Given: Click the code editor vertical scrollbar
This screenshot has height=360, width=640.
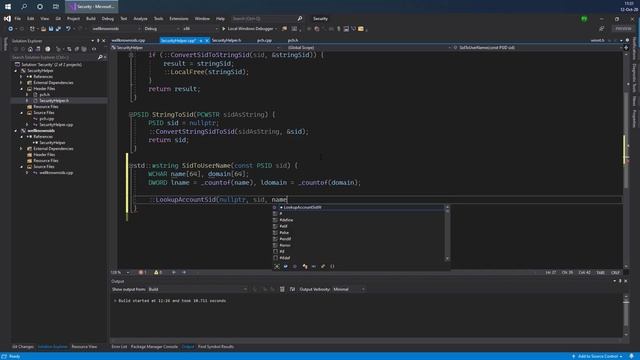Looking at the screenshot, I should pyautogui.click(x=626, y=159).
